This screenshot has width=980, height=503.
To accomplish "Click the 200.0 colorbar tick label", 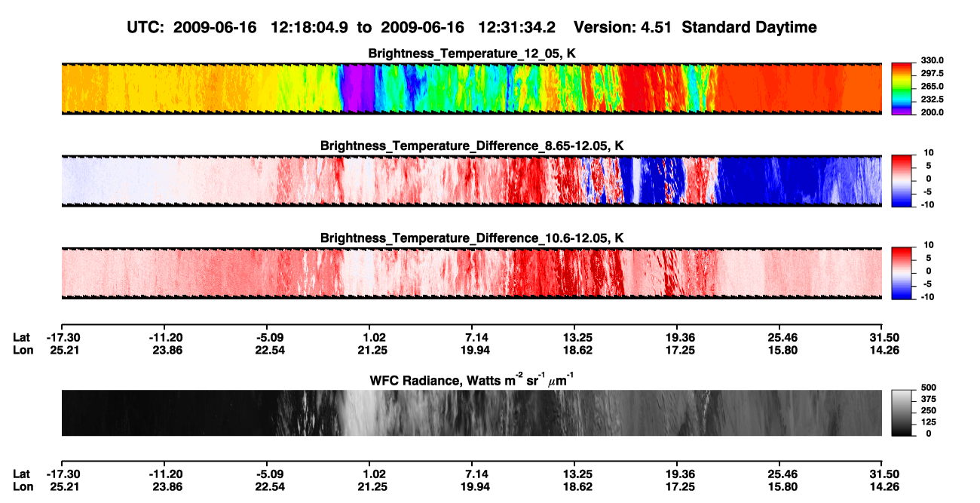I will 930,112.
